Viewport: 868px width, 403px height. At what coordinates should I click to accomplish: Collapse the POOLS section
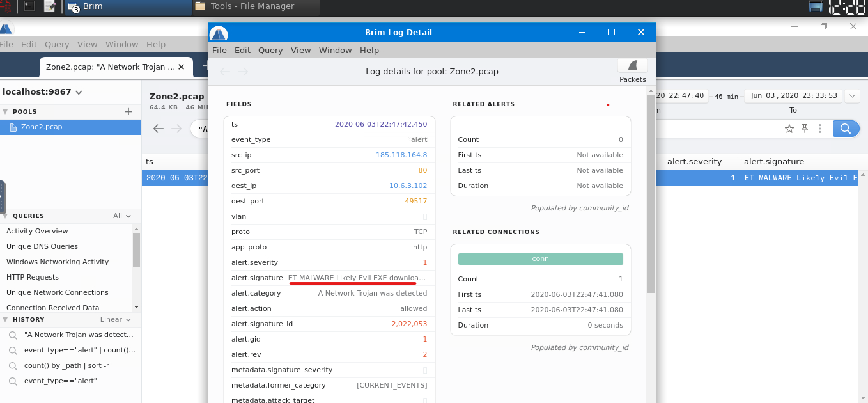coord(6,111)
